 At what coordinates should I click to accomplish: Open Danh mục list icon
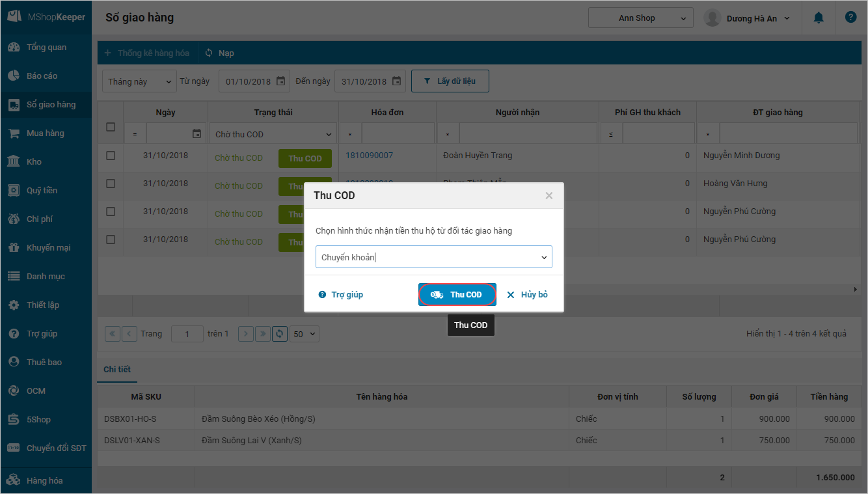pos(13,277)
